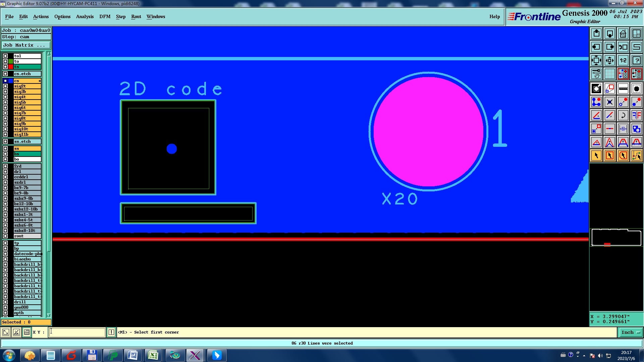The height and width of the screenshot is (362, 644).
Task: Toggle the grid display icon
Action: 609,74
